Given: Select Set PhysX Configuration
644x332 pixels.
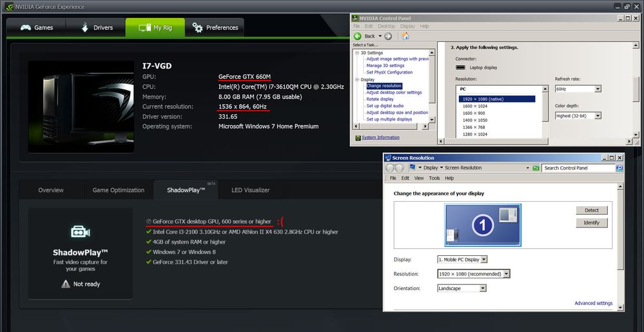Looking at the screenshot, I should coord(389,72).
